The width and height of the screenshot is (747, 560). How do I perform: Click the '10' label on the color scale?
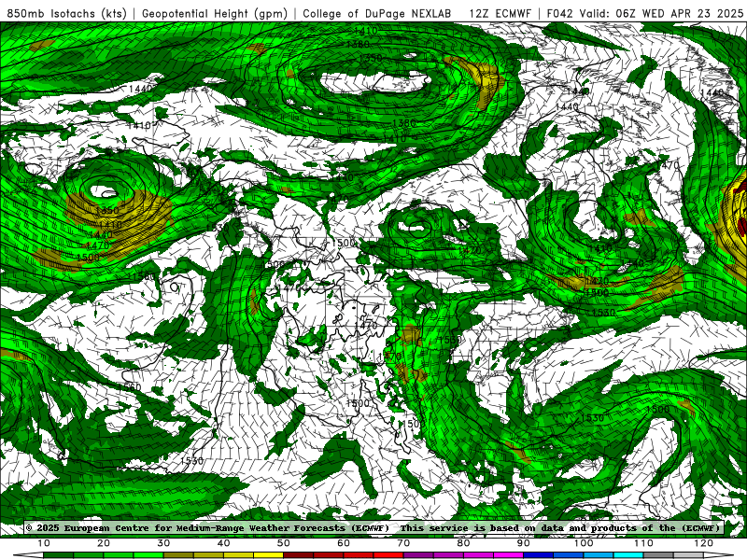pyautogui.click(x=43, y=543)
